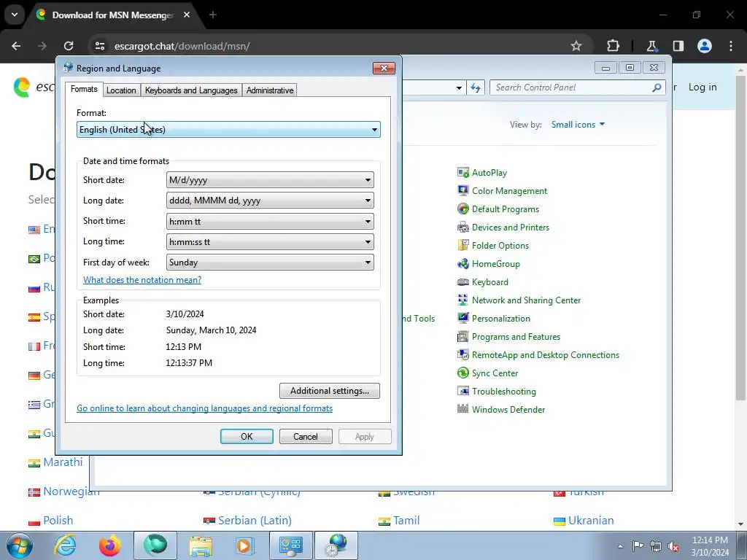Open Action Center flag tray icon
This screenshot has height=560, width=747.
click(638, 546)
